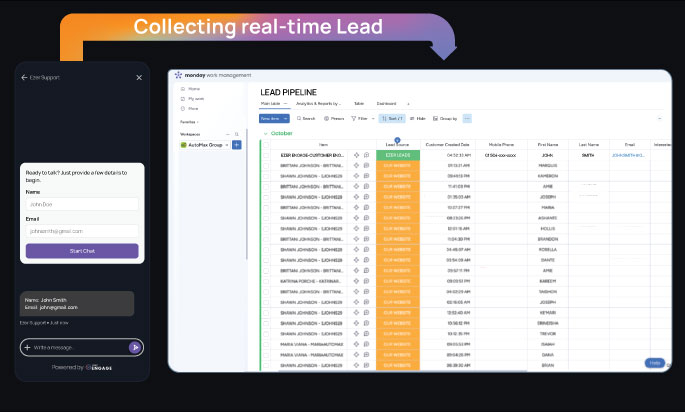
Task: Open the AutoMax Group workspace dropdown
Action: click(x=227, y=145)
